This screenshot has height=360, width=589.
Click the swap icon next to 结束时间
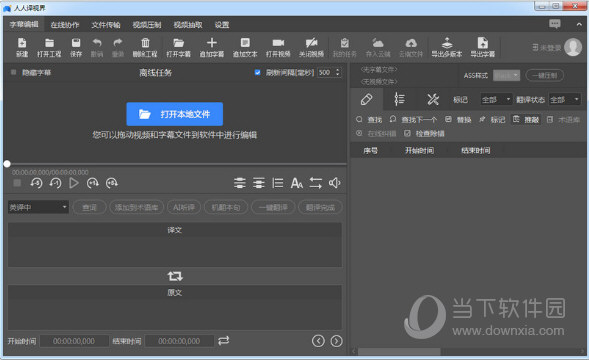[224, 340]
